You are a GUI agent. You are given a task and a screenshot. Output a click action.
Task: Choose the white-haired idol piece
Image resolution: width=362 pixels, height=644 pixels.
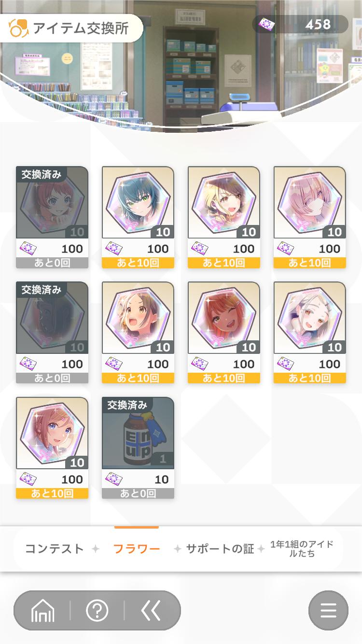pyautogui.click(x=310, y=333)
